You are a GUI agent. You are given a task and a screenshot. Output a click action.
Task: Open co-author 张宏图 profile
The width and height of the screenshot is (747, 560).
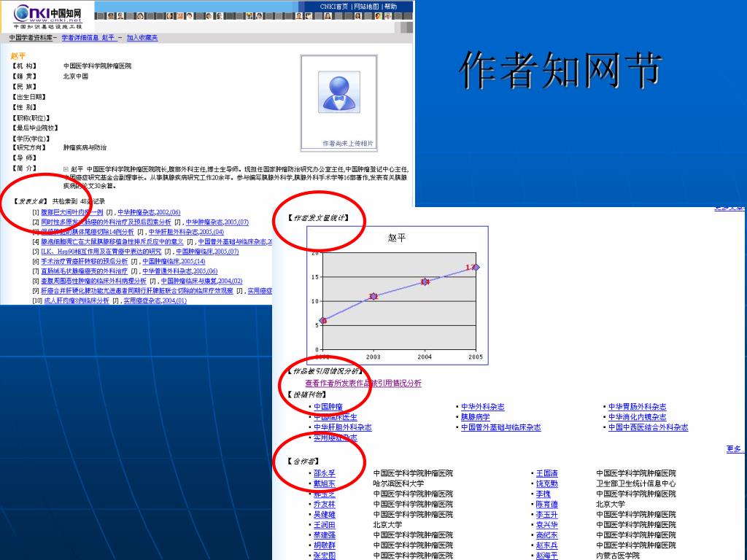click(325, 555)
